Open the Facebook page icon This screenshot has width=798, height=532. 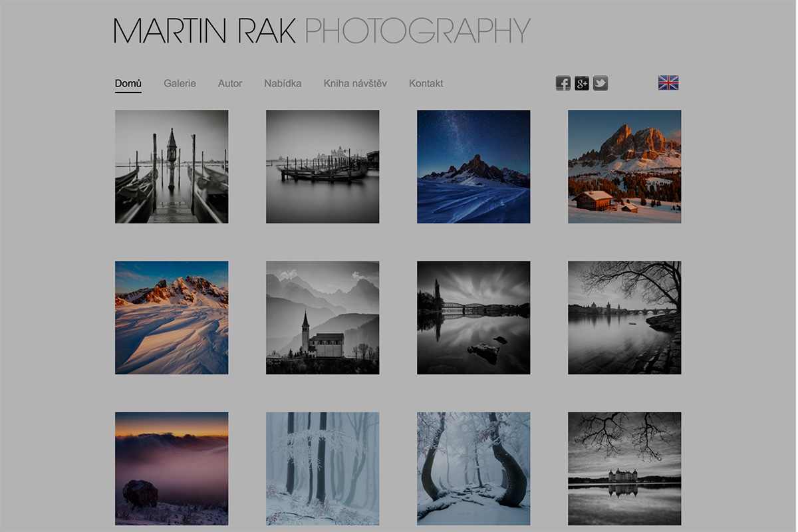pos(562,82)
